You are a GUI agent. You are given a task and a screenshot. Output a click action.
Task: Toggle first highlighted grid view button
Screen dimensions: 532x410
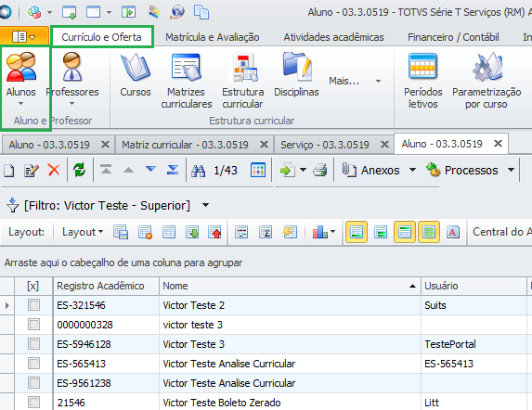coord(357,233)
